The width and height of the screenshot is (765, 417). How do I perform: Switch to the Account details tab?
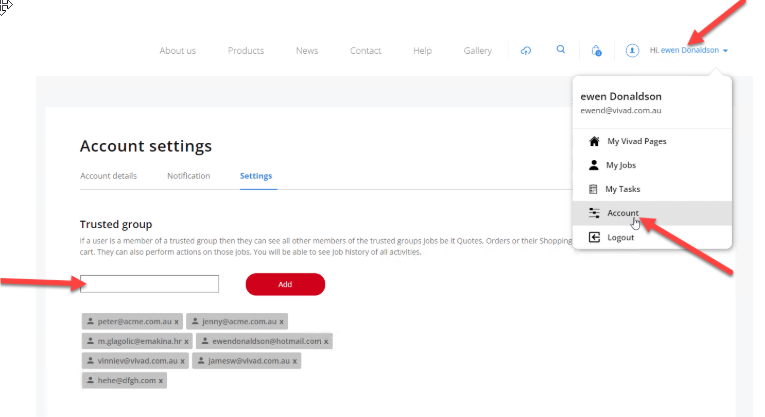point(108,176)
